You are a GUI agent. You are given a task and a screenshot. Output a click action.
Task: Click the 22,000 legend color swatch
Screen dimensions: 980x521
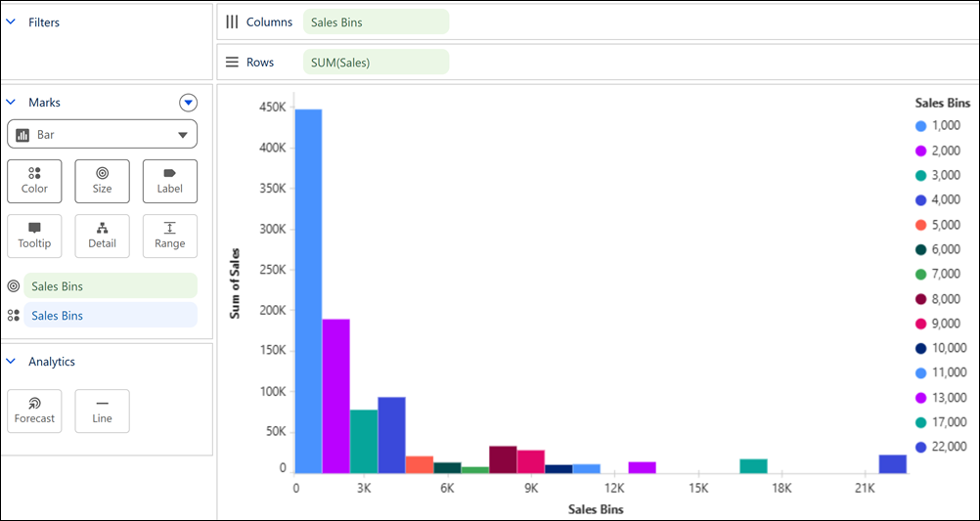(x=920, y=447)
